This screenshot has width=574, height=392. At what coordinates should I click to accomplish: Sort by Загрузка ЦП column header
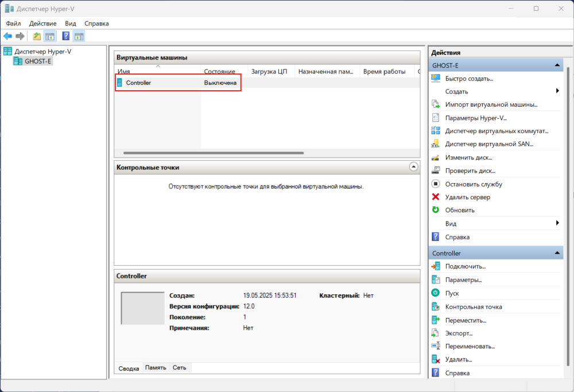click(272, 71)
